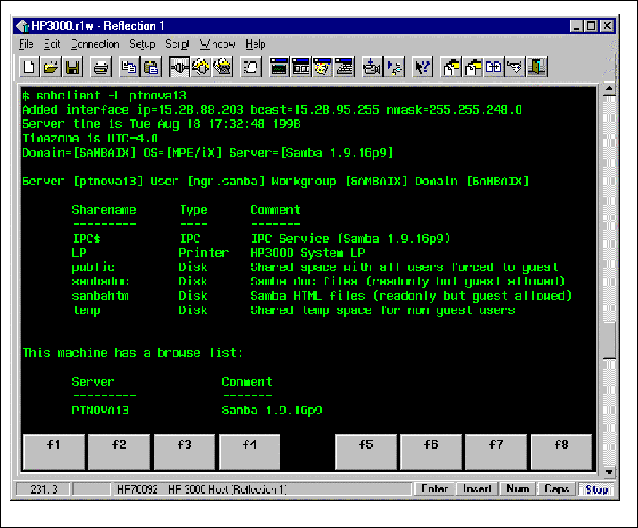Click the 'IPC$' sharename text
Image resolution: width=638 pixels, height=528 pixels.
click(87, 238)
